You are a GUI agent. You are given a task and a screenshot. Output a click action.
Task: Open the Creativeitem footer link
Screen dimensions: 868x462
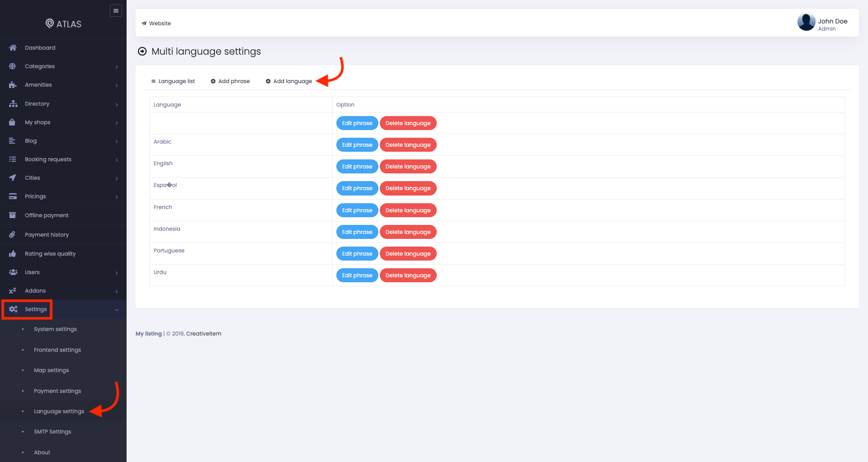pos(204,334)
